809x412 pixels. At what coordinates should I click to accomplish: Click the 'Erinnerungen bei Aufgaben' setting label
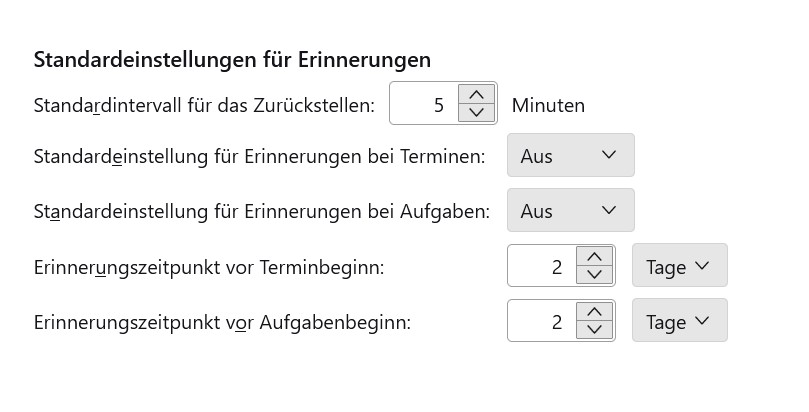pyautogui.click(x=261, y=212)
